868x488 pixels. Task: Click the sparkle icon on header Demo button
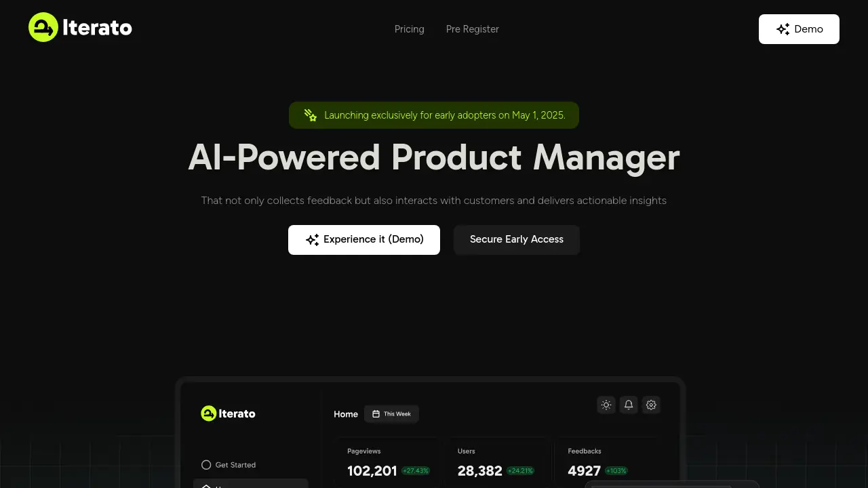783,29
